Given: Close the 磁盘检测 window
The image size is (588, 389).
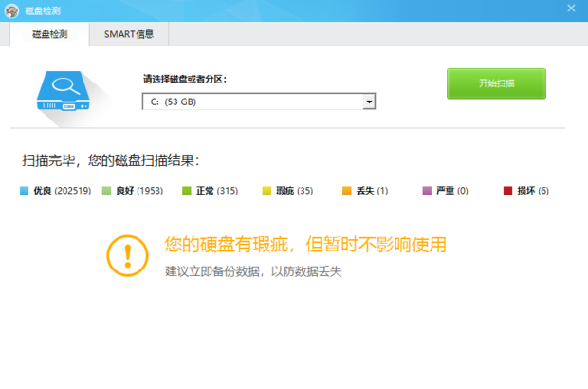Looking at the screenshot, I should pos(571,9).
